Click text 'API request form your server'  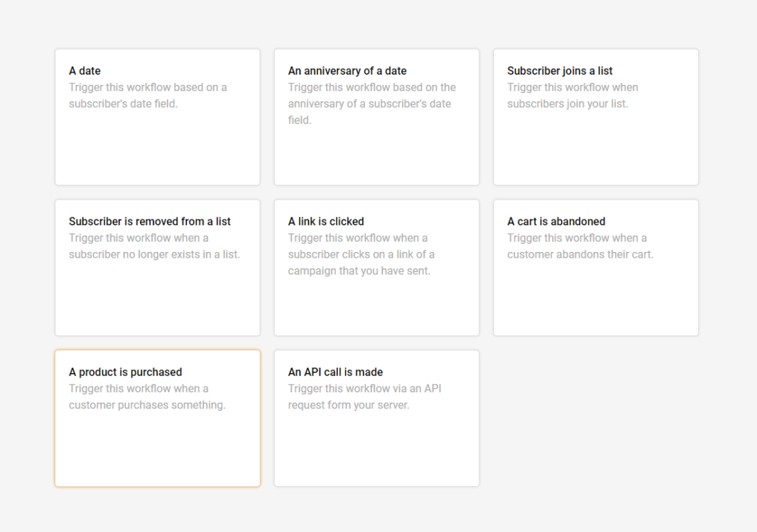(364, 397)
